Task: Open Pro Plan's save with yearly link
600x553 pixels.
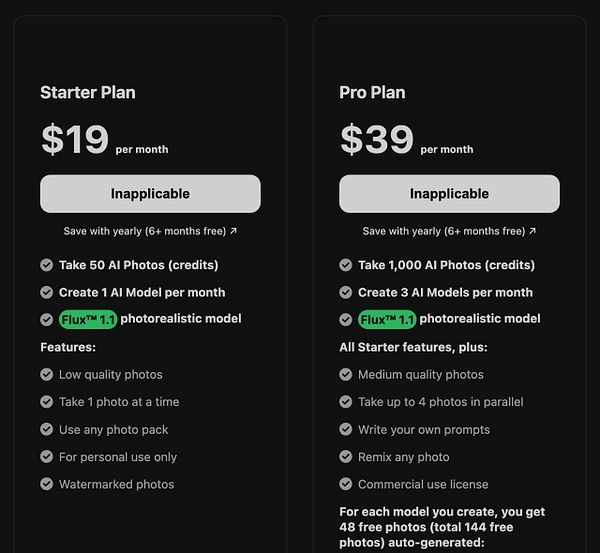Action: click(449, 231)
